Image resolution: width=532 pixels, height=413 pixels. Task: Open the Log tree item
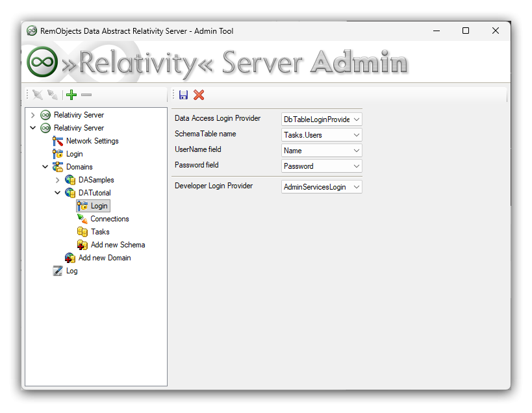72,271
